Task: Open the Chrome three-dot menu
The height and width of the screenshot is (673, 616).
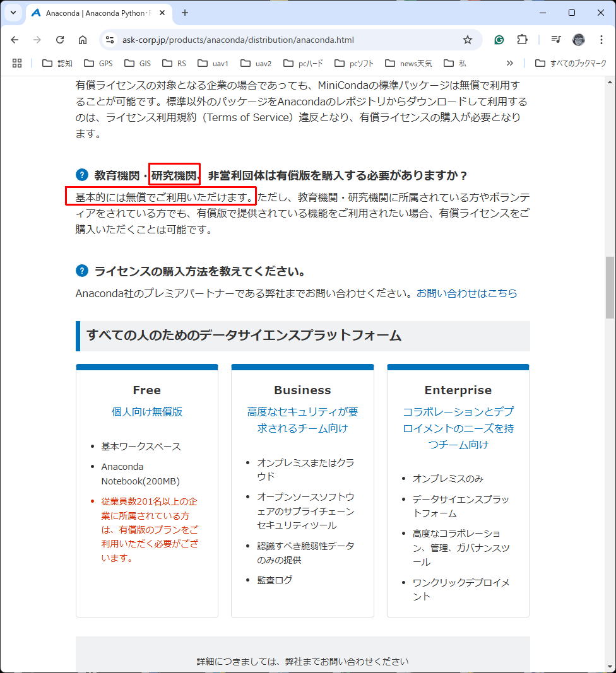Action: pyautogui.click(x=601, y=40)
